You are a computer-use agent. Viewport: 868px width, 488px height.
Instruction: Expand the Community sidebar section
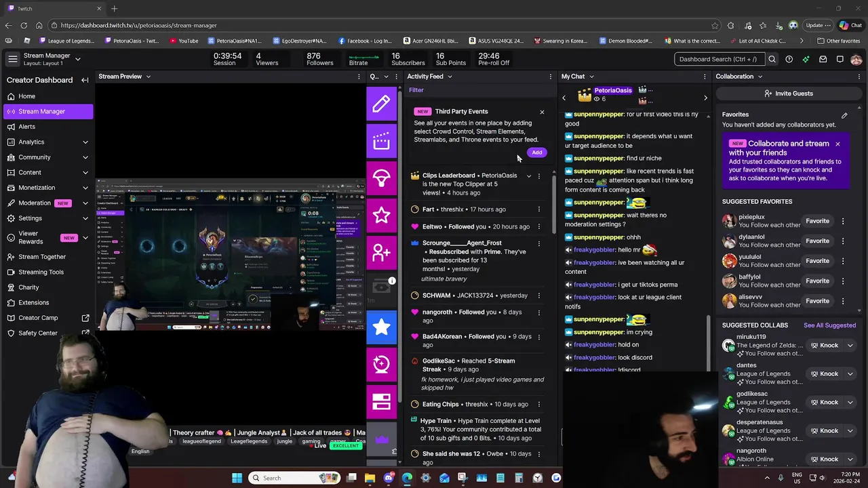point(85,157)
